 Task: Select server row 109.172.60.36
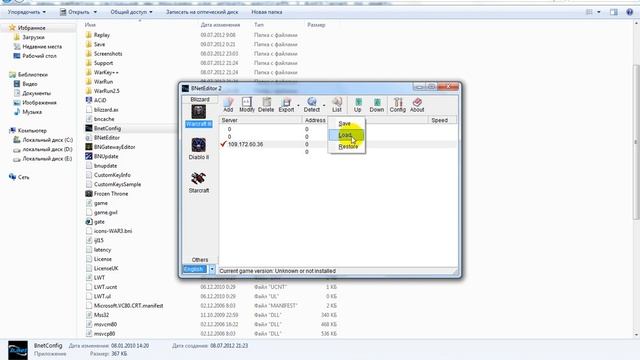point(339,144)
